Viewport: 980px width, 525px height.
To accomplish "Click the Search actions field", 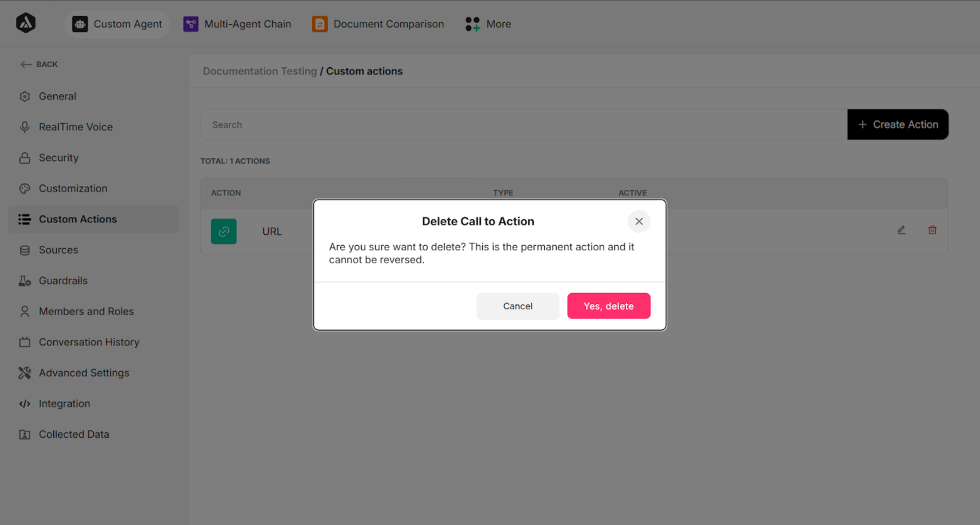I will pos(342,124).
